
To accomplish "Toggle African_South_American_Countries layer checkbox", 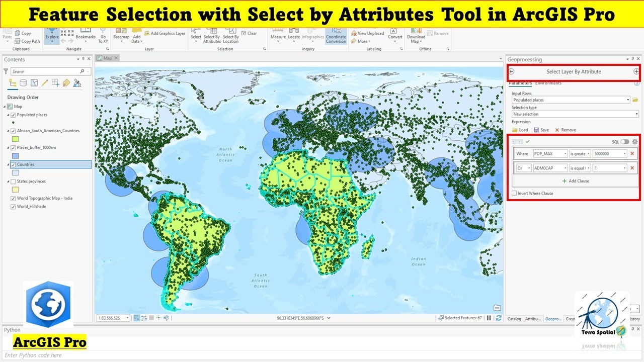I will (13, 131).
